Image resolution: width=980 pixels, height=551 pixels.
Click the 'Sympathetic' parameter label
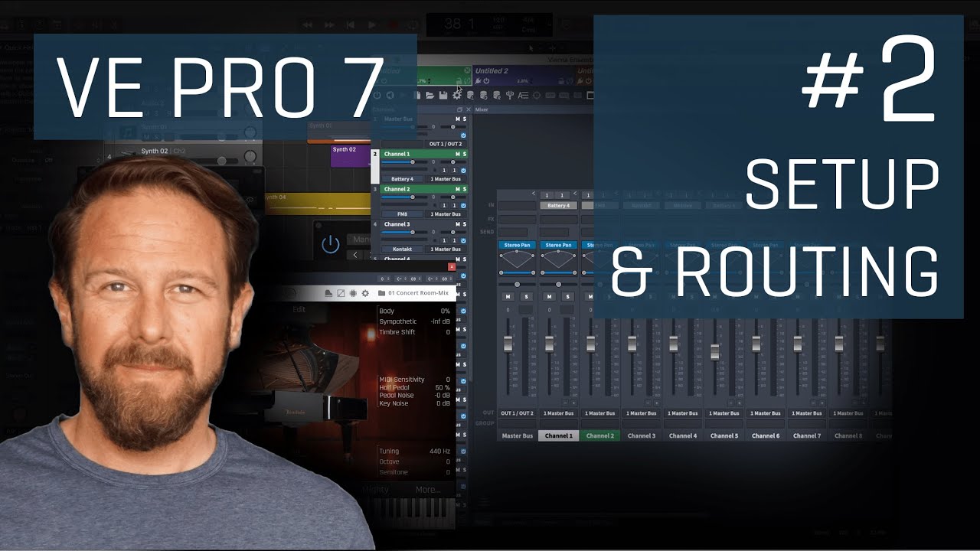pyautogui.click(x=398, y=321)
